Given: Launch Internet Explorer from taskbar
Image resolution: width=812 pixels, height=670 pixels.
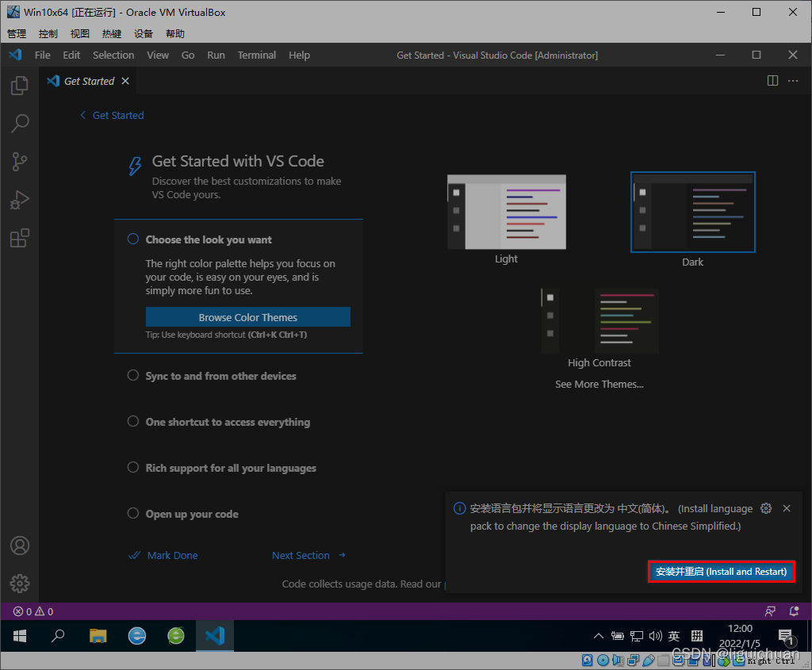Looking at the screenshot, I should pyautogui.click(x=136, y=636).
